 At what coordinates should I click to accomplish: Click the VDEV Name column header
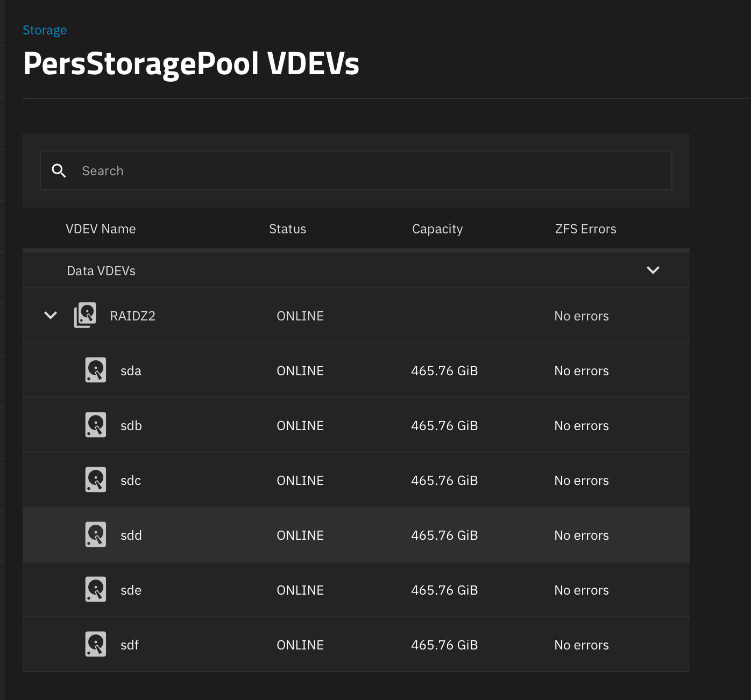coord(101,229)
